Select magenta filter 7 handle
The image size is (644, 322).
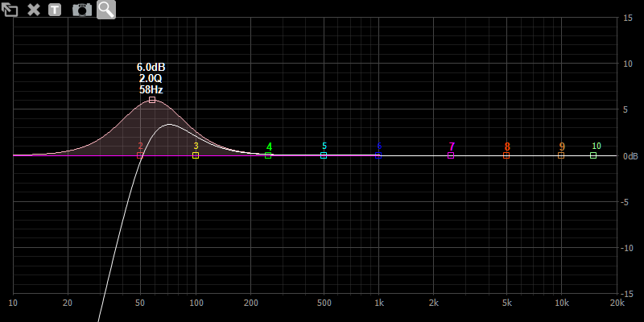[451, 155]
